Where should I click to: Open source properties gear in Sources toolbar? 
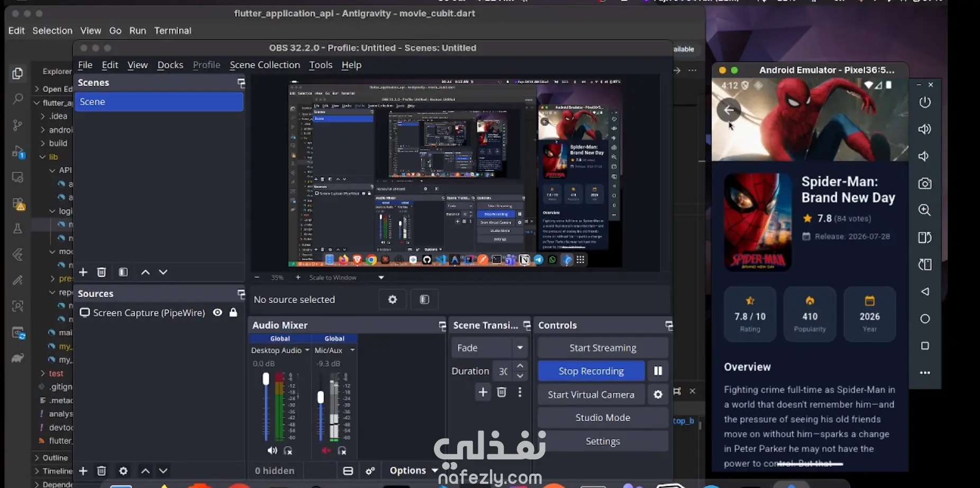coord(123,471)
